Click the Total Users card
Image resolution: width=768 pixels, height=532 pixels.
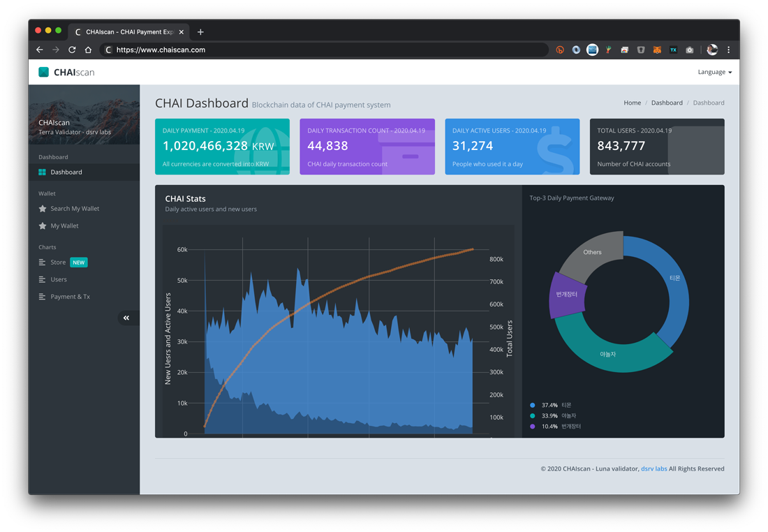[x=657, y=147]
